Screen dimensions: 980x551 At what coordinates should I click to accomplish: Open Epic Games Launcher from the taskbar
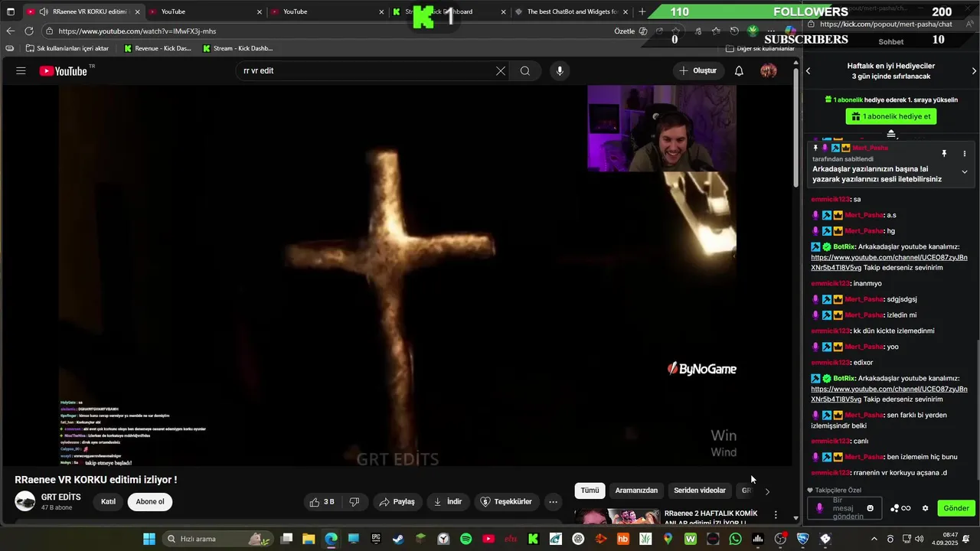tap(376, 539)
